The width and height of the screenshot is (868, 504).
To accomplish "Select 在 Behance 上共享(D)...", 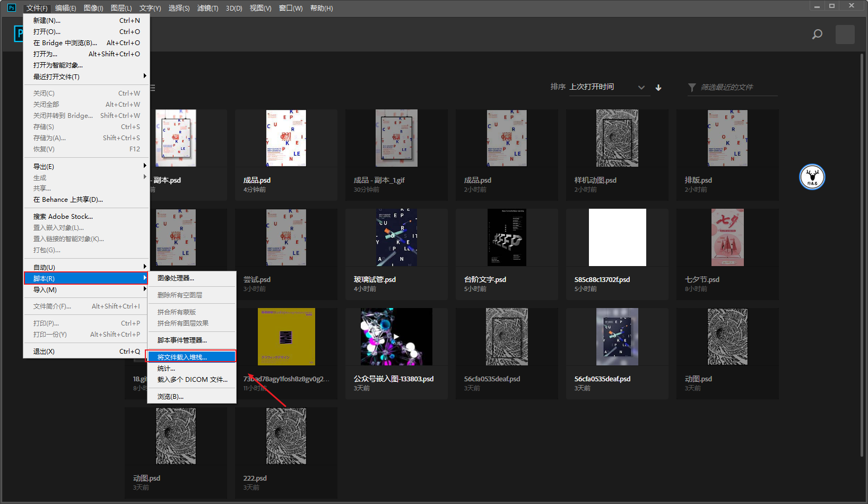I will [86, 199].
